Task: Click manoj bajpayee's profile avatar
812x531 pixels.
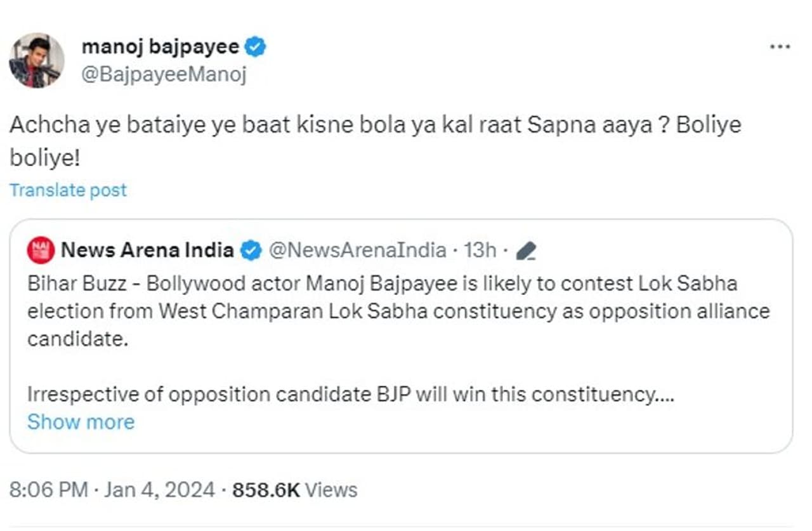Action: pos(36,61)
